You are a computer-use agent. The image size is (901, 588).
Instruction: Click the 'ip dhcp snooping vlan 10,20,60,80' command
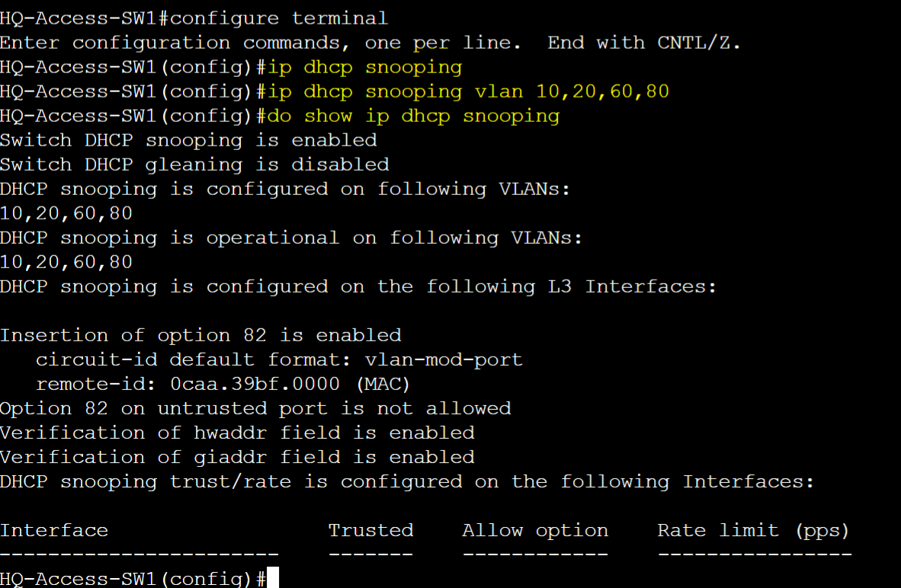click(x=468, y=92)
